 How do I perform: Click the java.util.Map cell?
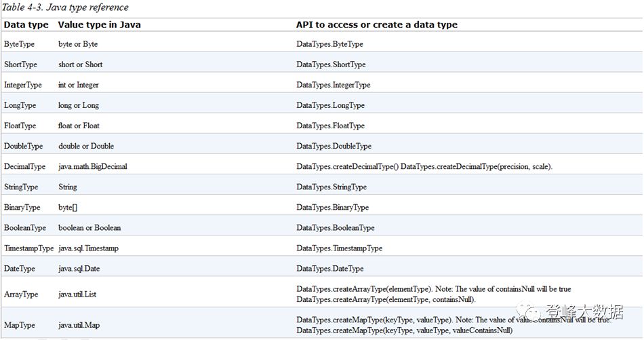coord(79,325)
